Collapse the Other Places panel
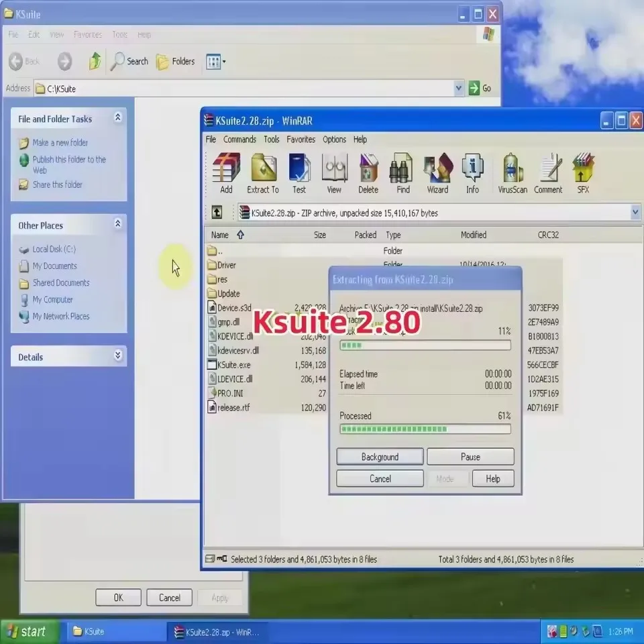The height and width of the screenshot is (644, 644). [x=117, y=224]
